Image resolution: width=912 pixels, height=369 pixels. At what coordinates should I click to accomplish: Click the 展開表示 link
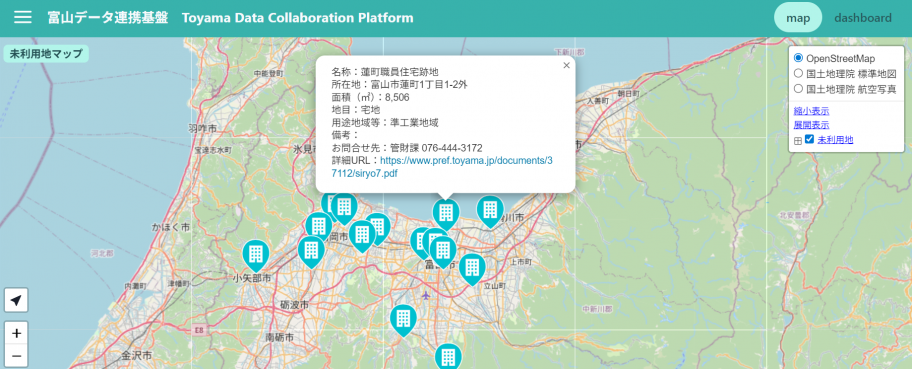click(811, 125)
